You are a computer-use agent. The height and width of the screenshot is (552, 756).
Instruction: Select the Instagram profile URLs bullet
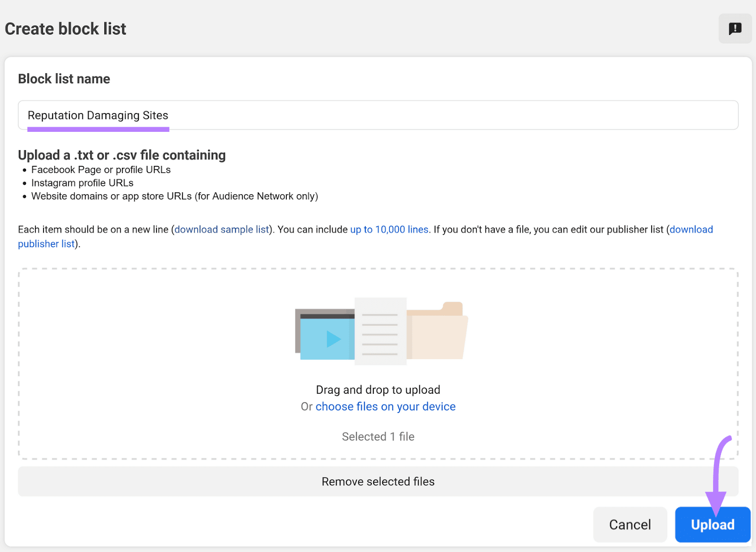point(82,183)
